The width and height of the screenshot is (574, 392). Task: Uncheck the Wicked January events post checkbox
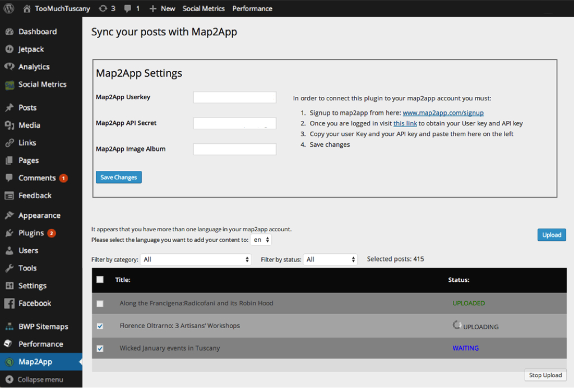click(x=100, y=348)
